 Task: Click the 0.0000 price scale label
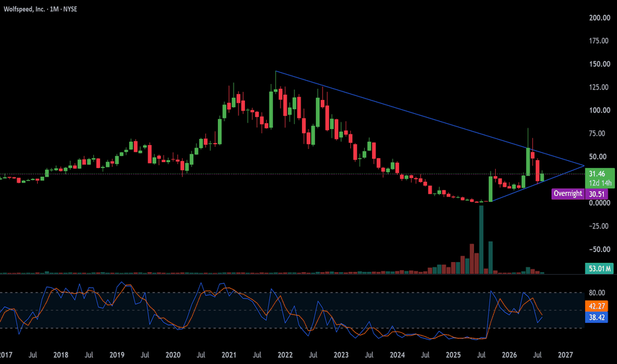[600, 203]
